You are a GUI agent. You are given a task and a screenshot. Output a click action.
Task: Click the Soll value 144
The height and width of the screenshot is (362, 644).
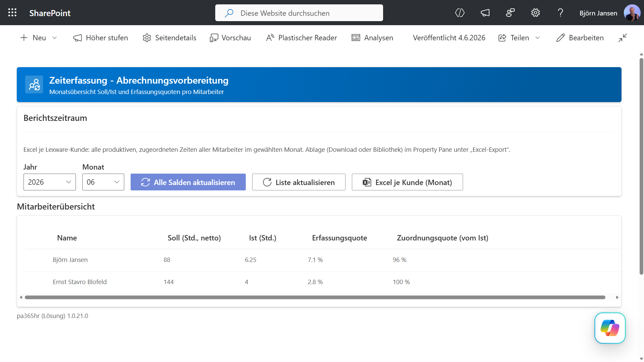click(169, 282)
